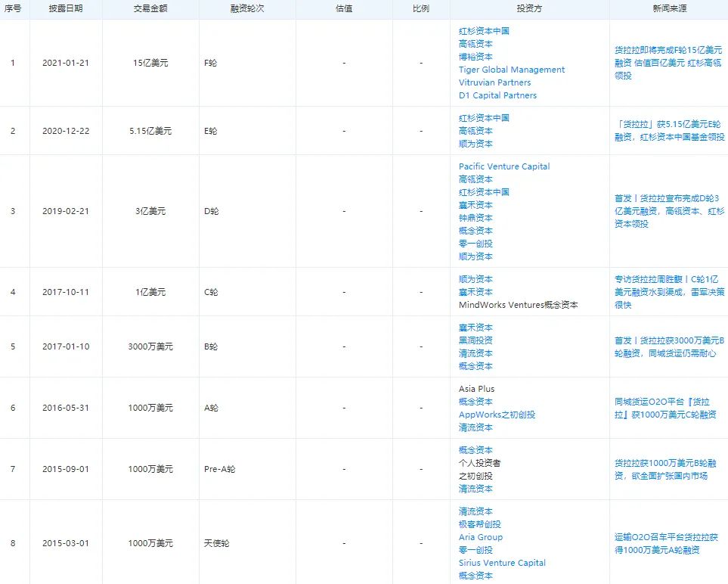
Task: Open the Vitruvian Partners investor page
Action: coord(494,82)
